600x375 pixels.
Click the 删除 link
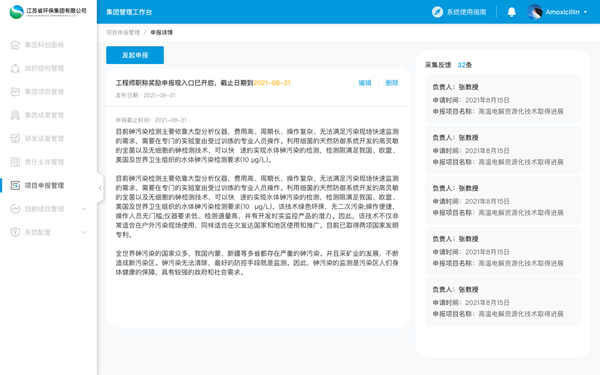coord(392,83)
